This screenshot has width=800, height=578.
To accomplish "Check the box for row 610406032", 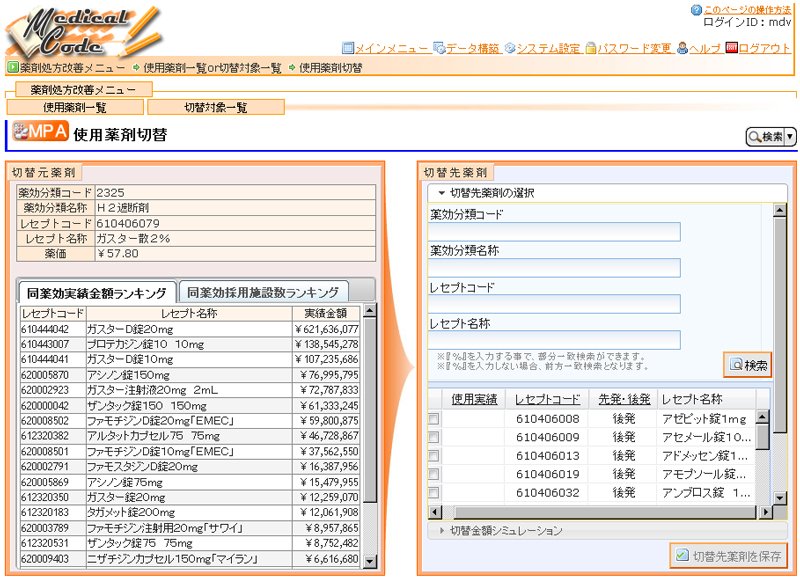I will click(434, 492).
